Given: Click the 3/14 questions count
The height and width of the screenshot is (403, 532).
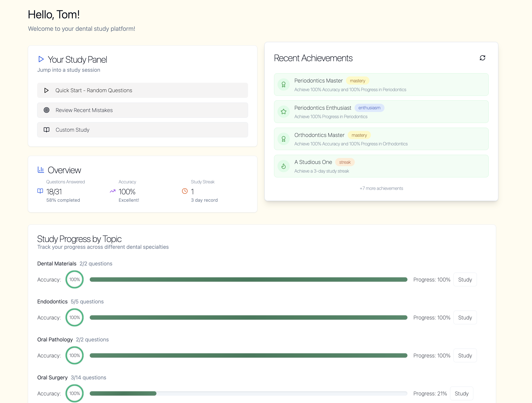Looking at the screenshot, I should point(88,377).
